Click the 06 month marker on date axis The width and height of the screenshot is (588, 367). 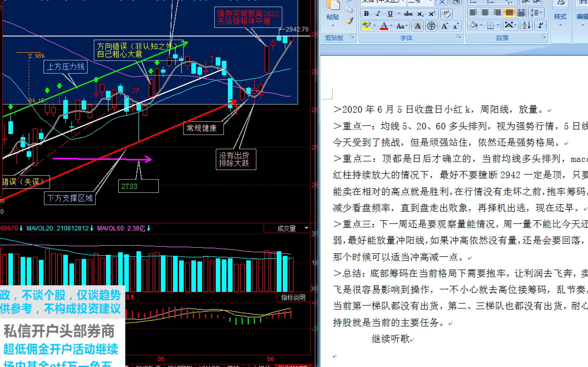[x=271, y=359]
